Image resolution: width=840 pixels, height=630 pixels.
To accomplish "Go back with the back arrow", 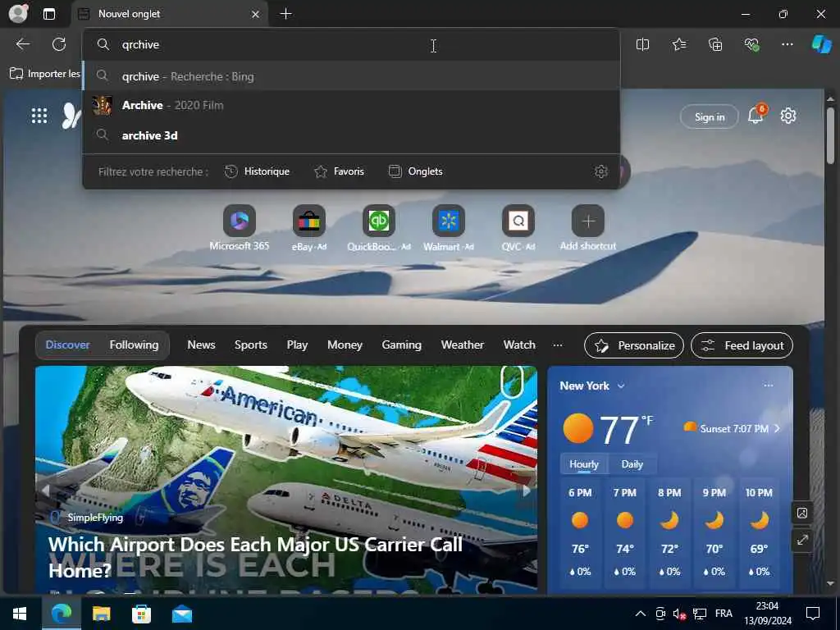I will 22,44.
